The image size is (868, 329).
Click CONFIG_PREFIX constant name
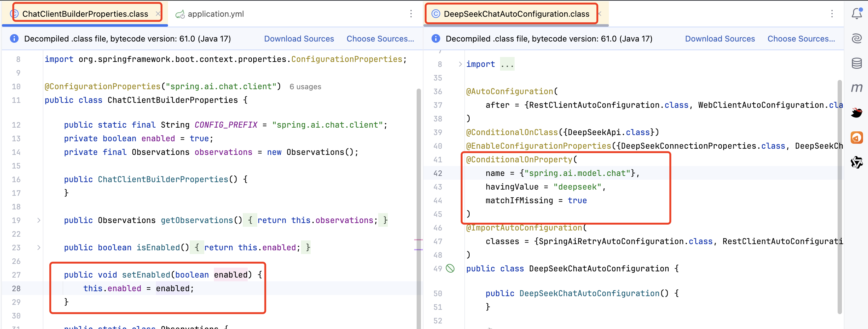pyautogui.click(x=226, y=125)
